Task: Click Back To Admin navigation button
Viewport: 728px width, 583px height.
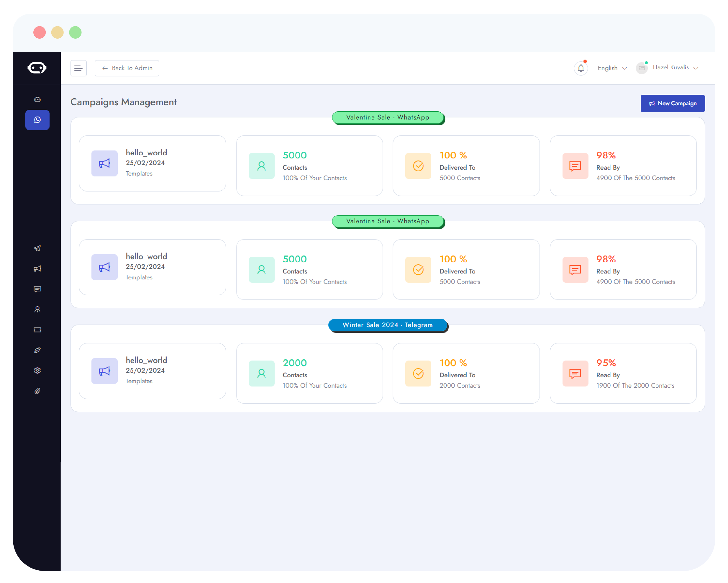Action: (x=127, y=68)
